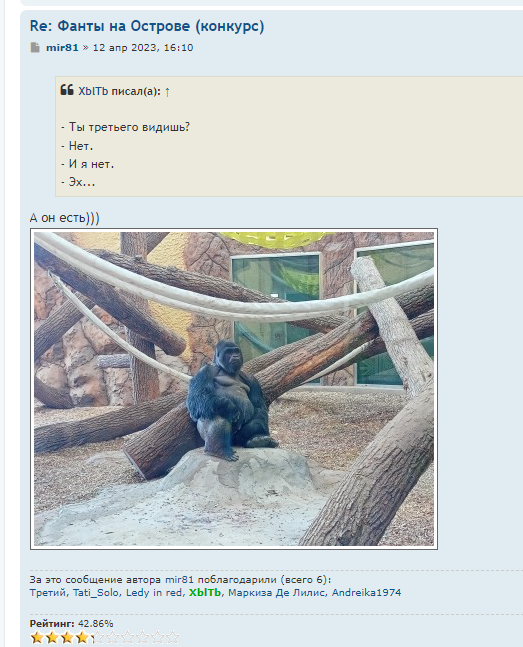The height and width of the screenshot is (647, 523).
Task: Rate the post ten stars
Action: [172, 637]
